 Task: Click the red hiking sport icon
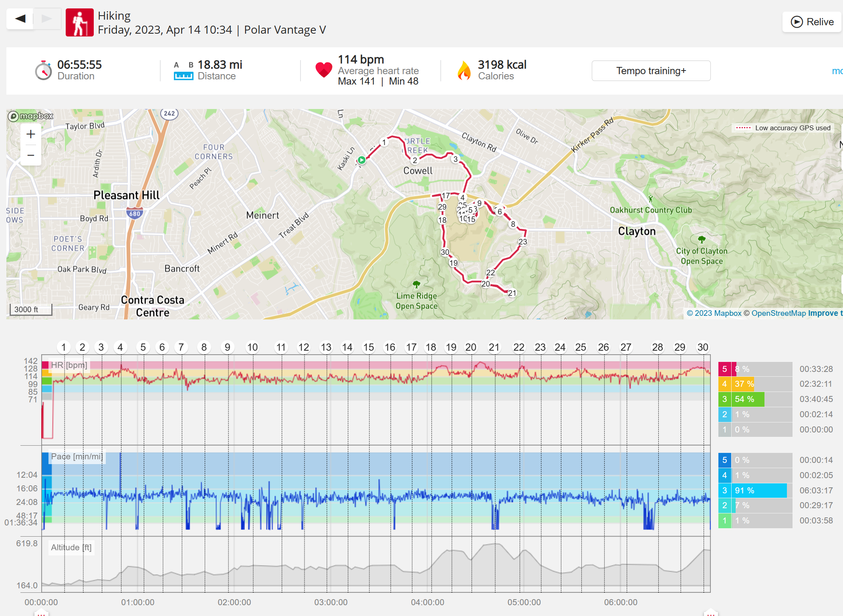(x=80, y=22)
